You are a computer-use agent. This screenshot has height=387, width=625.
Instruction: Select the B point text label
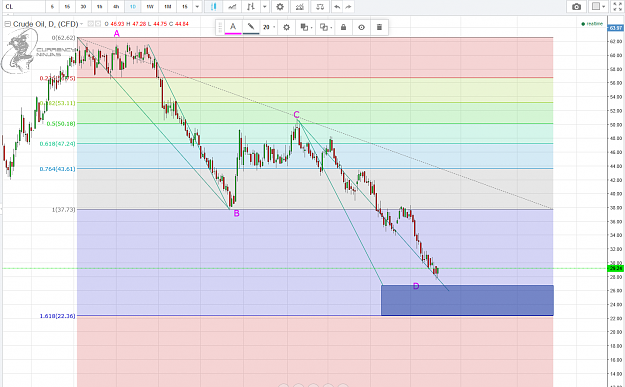click(x=236, y=214)
